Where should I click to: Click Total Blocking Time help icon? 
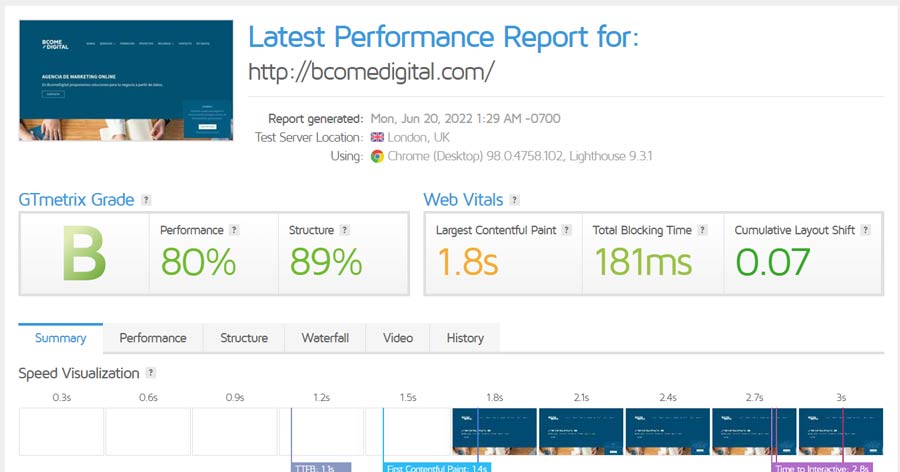[702, 230]
